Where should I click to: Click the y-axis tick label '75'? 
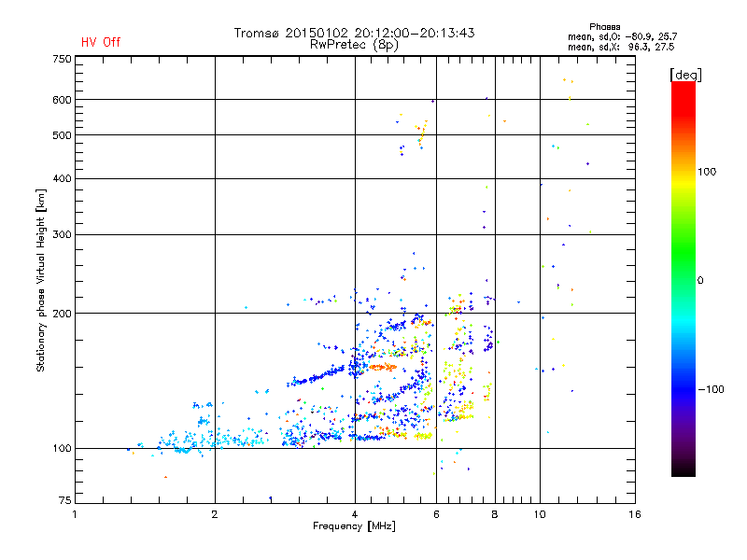tap(65, 500)
